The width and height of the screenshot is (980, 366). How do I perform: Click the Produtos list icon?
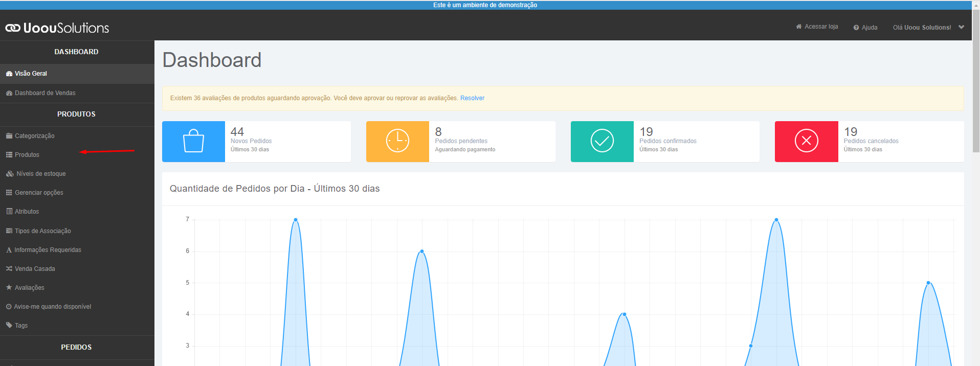click(x=9, y=155)
